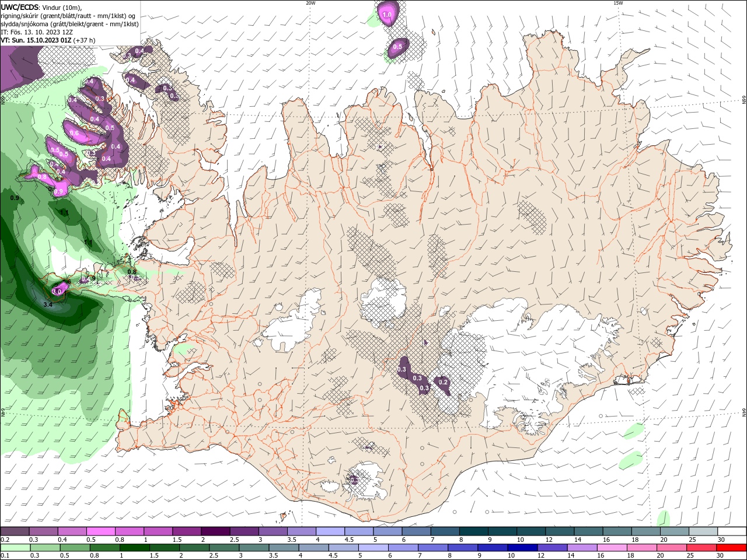The image size is (747, 560).
Task: Click the bright red 30 swatch in the rain legend
Action: (731, 548)
